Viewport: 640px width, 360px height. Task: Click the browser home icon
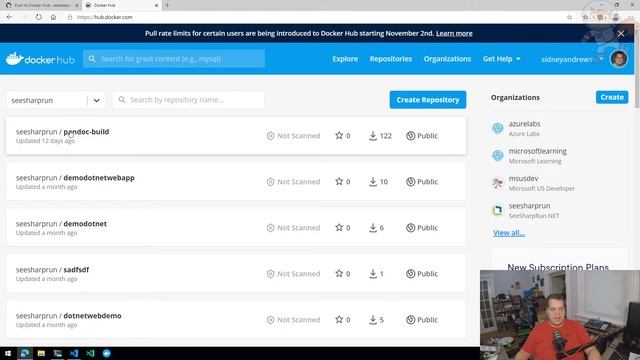pos(53,17)
